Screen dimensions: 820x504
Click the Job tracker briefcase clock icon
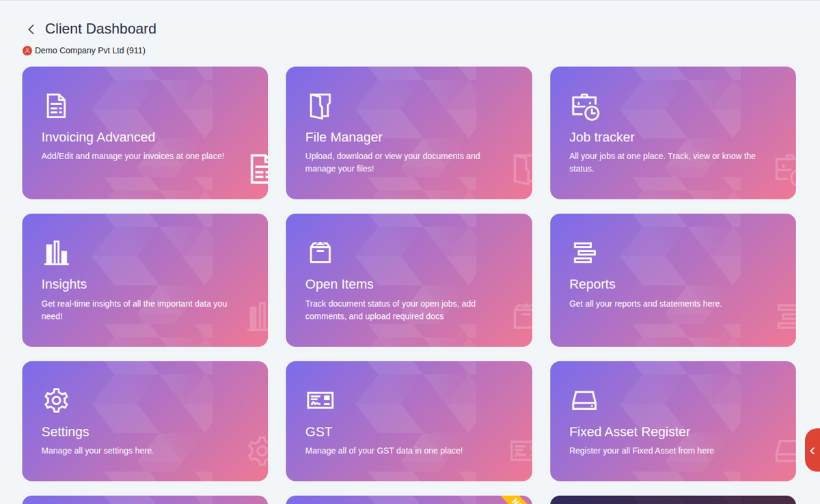pyautogui.click(x=585, y=107)
